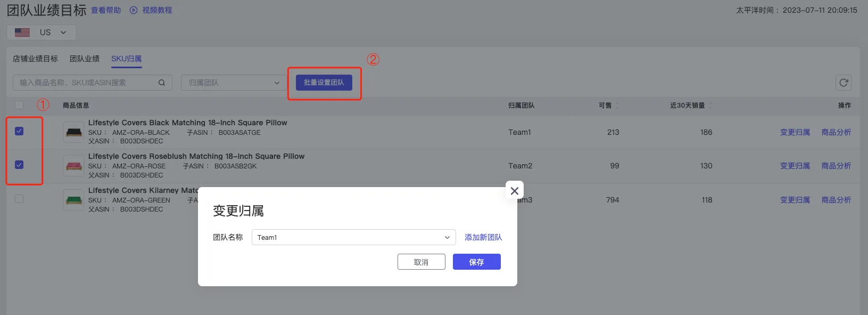Click the 批量设置团队 button
The image size is (868, 315).
coord(324,83)
